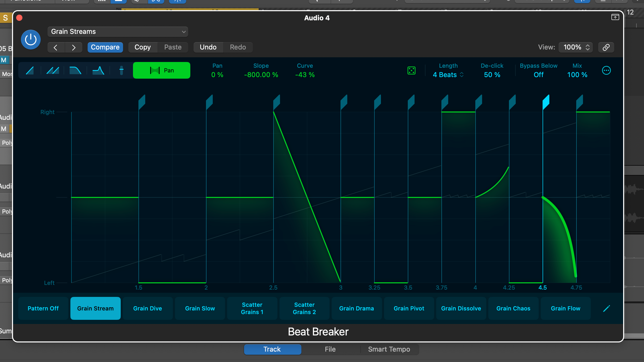This screenshot has height=362, width=644.
Task: Select the Grain Dive pattern
Action: point(148,308)
